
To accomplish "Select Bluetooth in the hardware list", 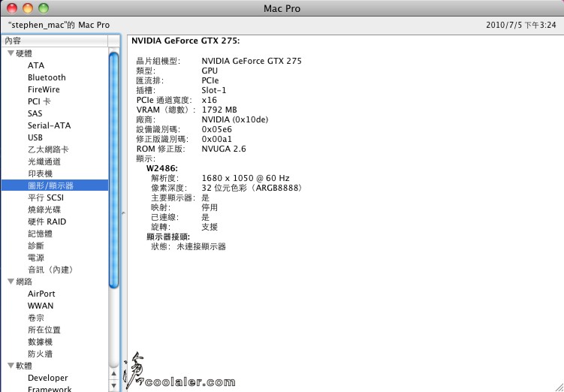I will [x=47, y=77].
